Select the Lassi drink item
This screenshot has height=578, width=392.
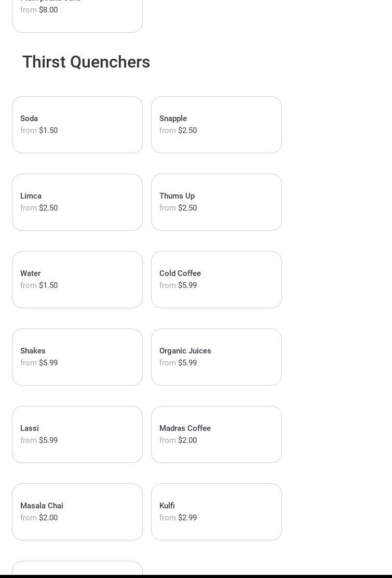click(77, 435)
